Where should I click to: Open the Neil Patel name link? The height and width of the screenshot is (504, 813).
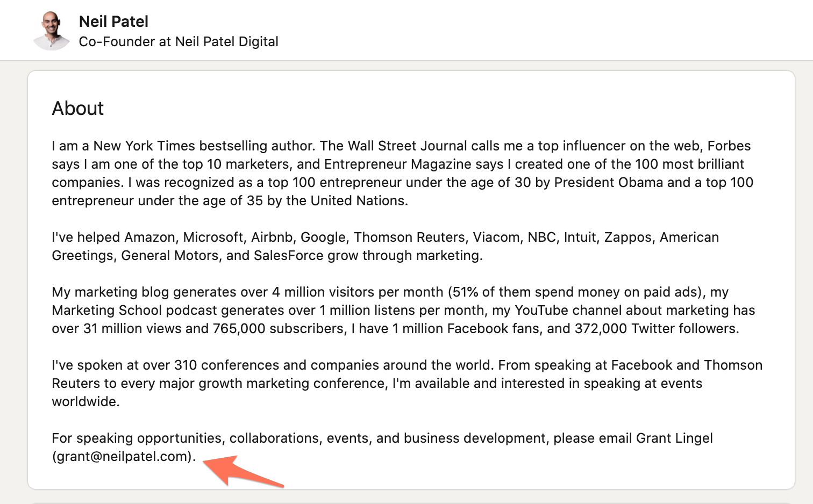(113, 21)
